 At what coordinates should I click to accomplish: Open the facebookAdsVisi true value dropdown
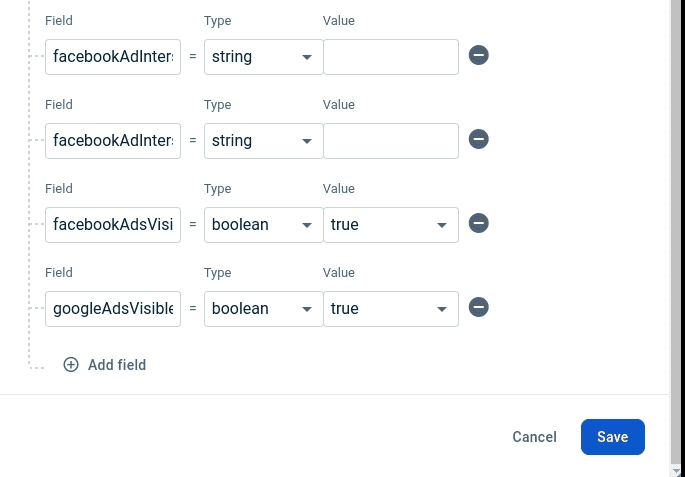[x=390, y=225]
